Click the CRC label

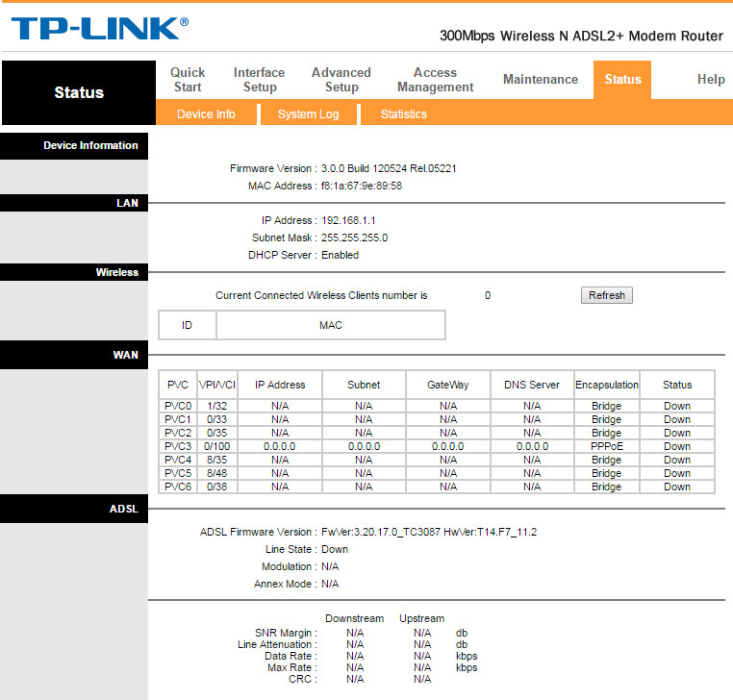(x=302, y=679)
